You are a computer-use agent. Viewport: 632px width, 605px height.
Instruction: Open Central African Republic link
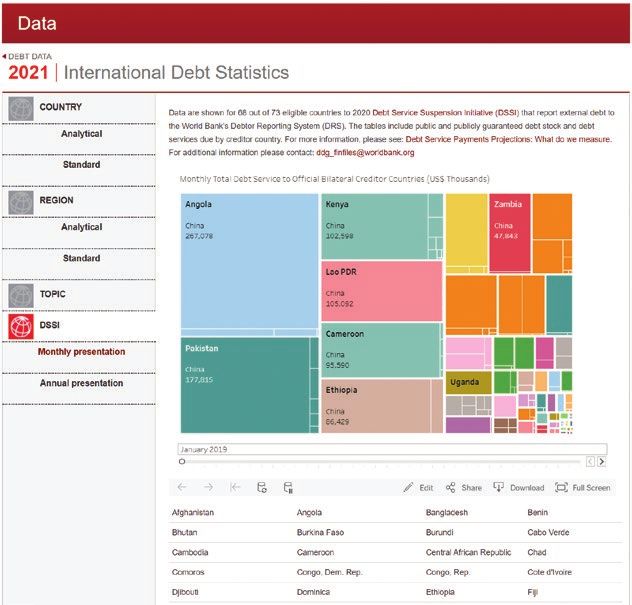[468, 552]
